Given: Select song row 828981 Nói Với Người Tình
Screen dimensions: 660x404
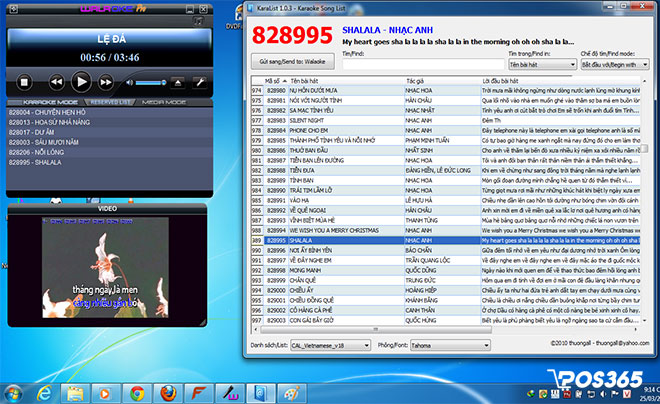Looking at the screenshot, I should (x=445, y=101).
